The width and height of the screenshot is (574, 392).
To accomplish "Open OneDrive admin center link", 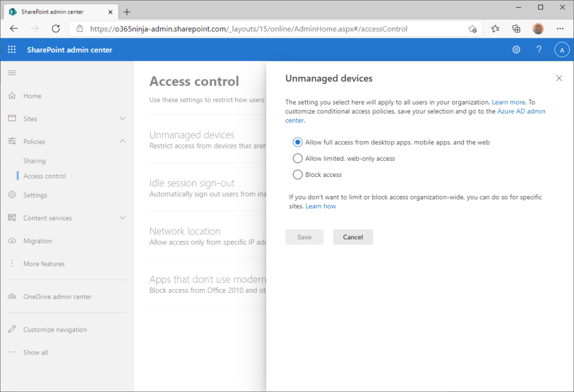I will (x=58, y=297).
